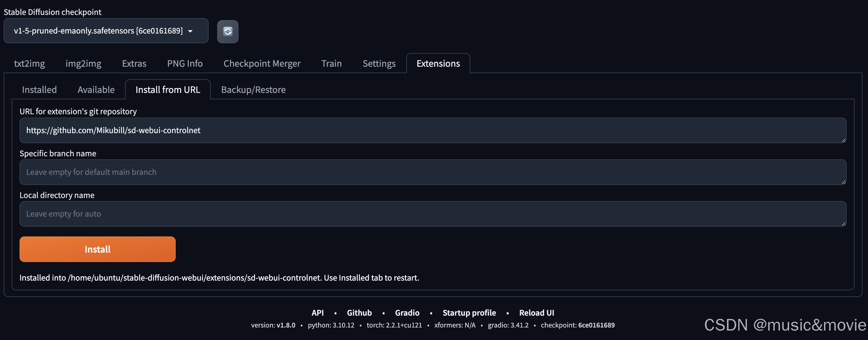This screenshot has width=868, height=340.
Task: Click the Install button
Action: click(97, 249)
